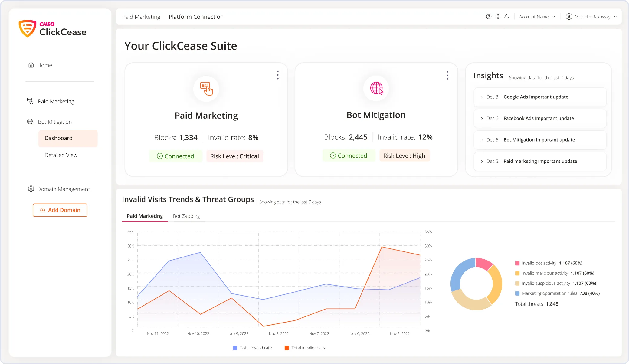This screenshot has width=629, height=364.
Task: Open settings gear in top bar
Action: click(x=498, y=17)
